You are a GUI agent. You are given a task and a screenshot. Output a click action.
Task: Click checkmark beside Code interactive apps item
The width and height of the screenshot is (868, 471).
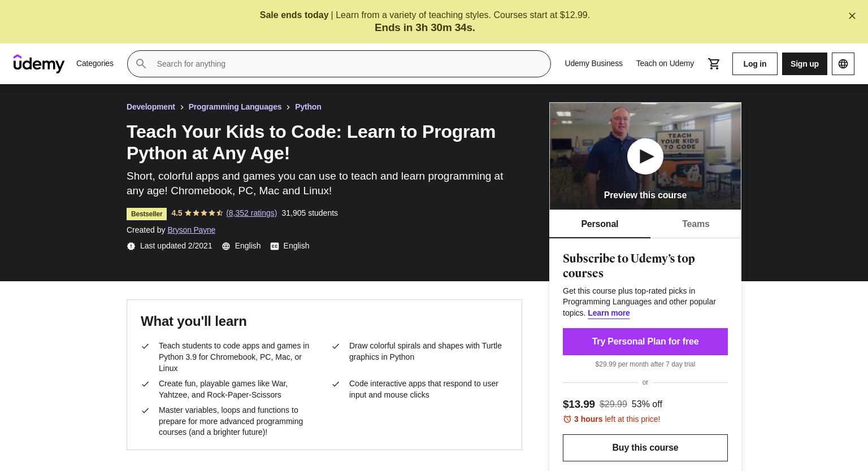tap(336, 384)
